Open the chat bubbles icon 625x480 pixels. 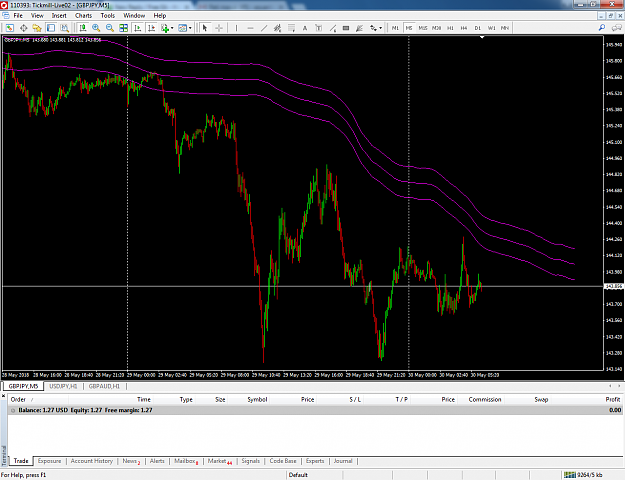(x=617, y=28)
